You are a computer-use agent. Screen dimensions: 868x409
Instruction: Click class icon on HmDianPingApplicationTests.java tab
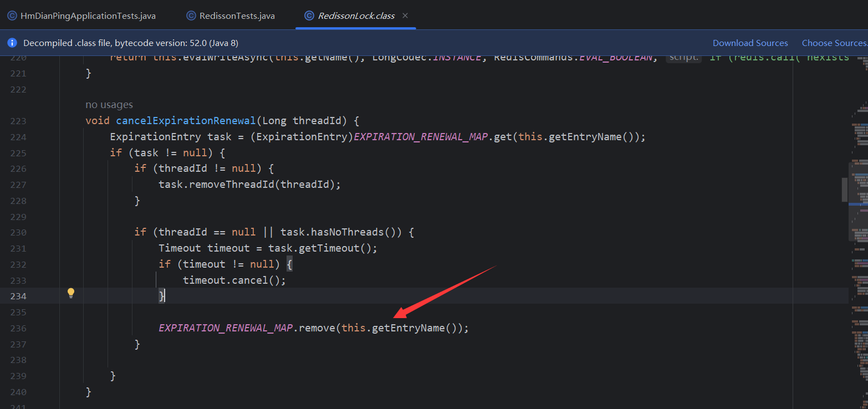tap(12, 16)
